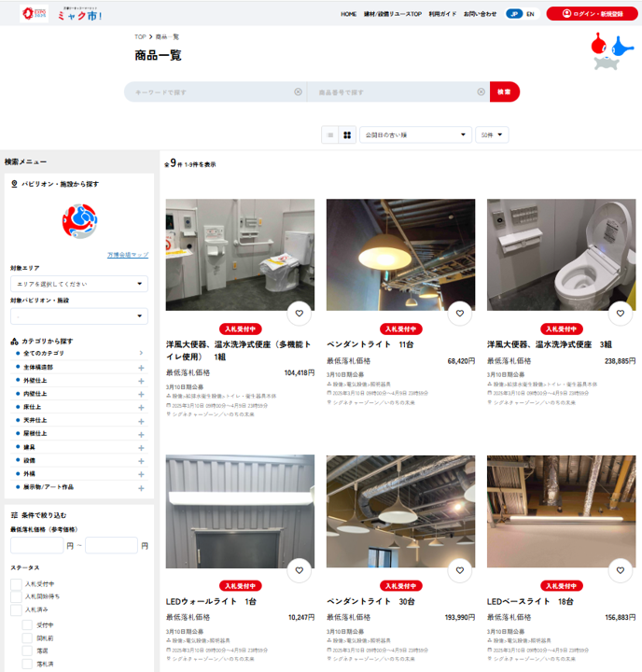Screen dimensions: 642x672
Task: Check the 入札済み status checkbox
Action: click(16, 609)
